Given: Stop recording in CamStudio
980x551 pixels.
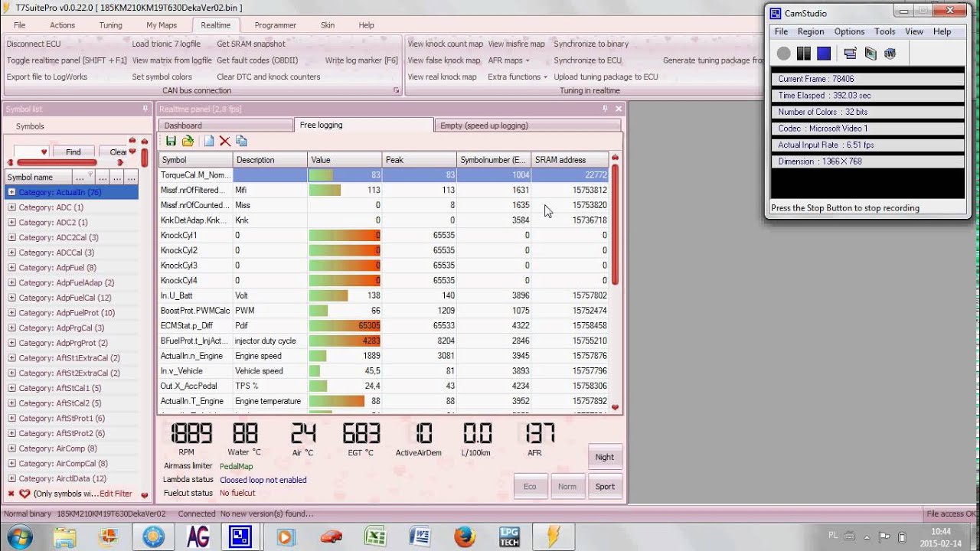Looking at the screenshot, I should [824, 54].
